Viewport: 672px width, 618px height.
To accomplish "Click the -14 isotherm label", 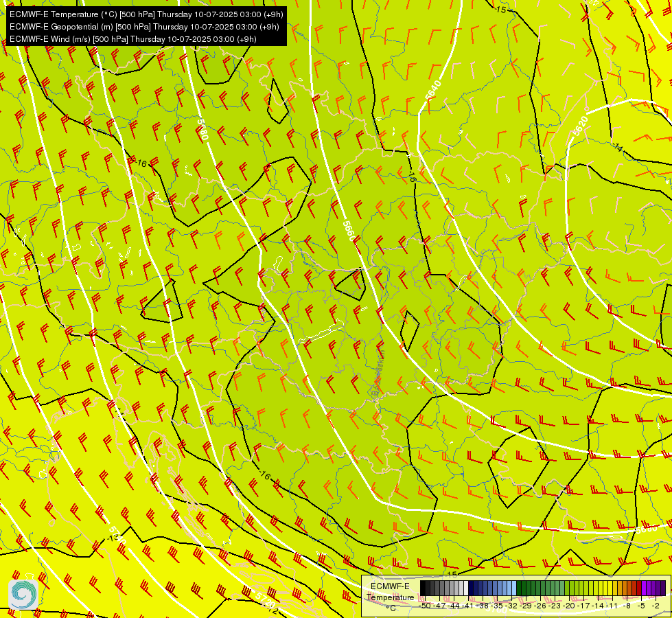I will 618,148.
